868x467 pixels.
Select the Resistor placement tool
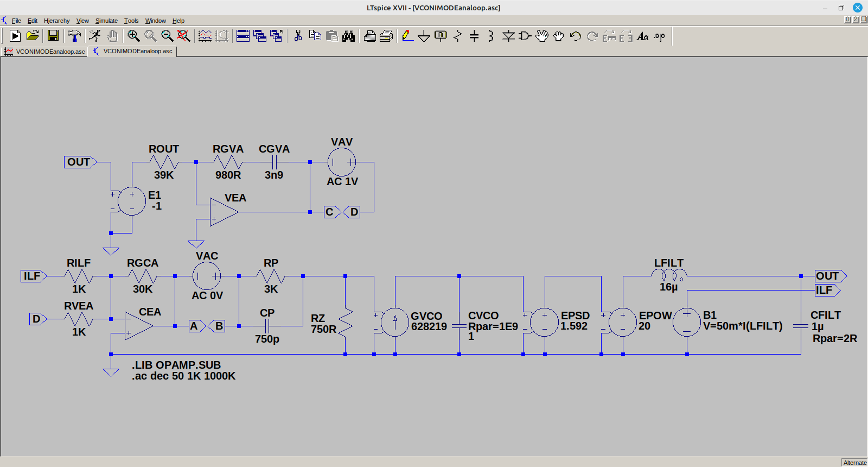[x=458, y=36]
